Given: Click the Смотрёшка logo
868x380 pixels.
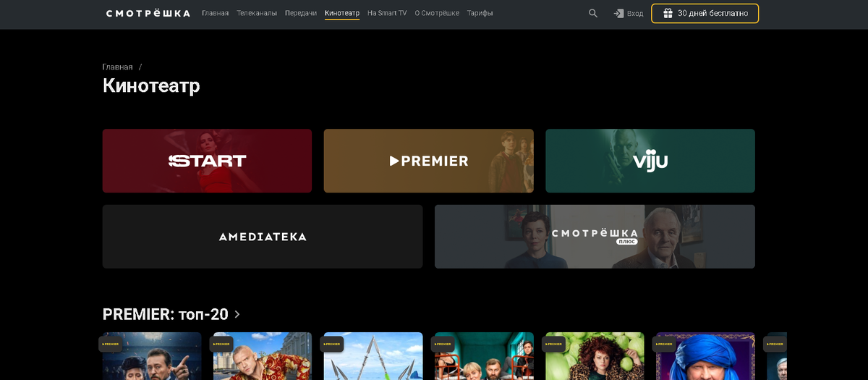Looking at the screenshot, I should (148, 13).
